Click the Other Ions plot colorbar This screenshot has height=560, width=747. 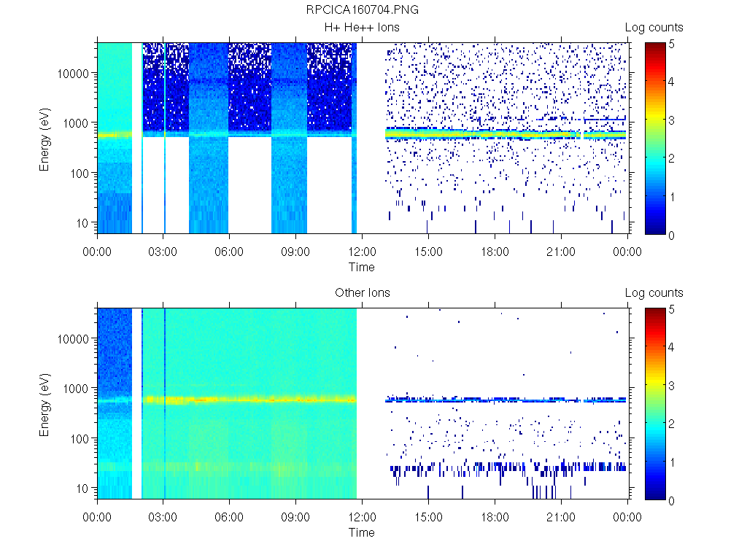(656, 404)
